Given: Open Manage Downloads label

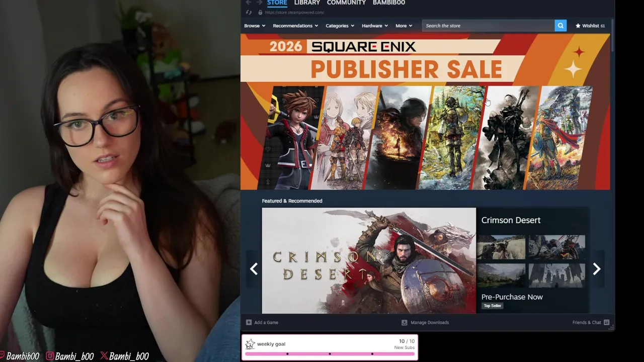Looking at the screenshot, I should 430,322.
